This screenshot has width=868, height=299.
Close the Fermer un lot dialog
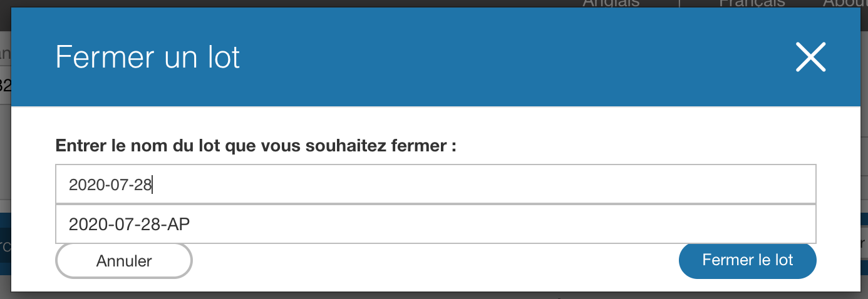[810, 58]
